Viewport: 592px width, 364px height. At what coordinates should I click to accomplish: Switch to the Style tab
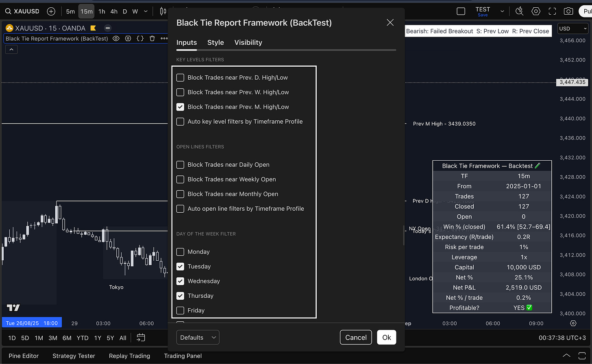(x=215, y=42)
